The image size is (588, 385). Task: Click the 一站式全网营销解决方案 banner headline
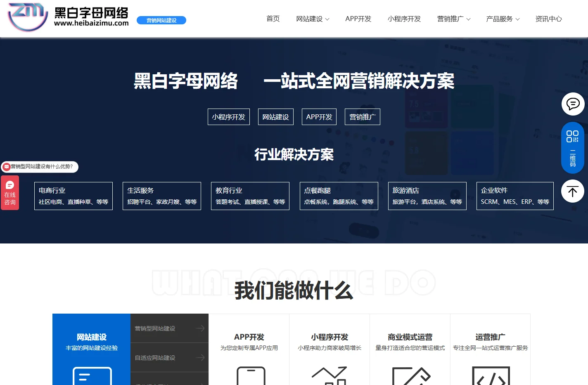click(x=358, y=81)
